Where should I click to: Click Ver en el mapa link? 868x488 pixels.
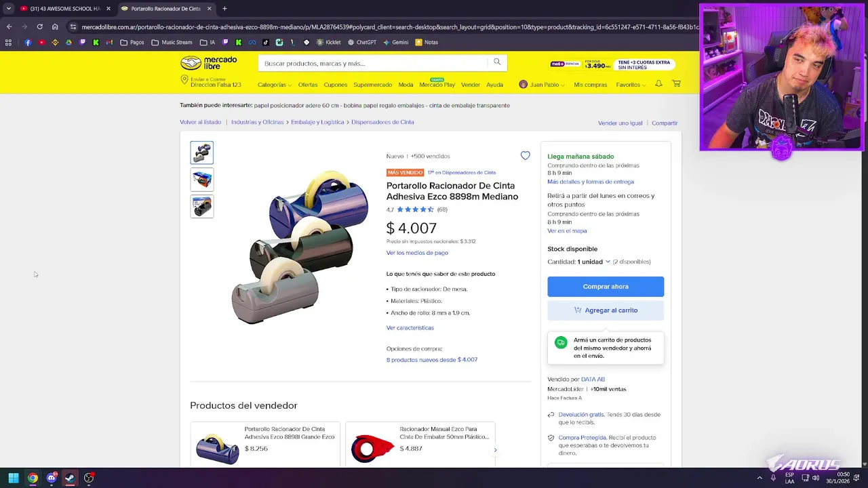coord(567,231)
